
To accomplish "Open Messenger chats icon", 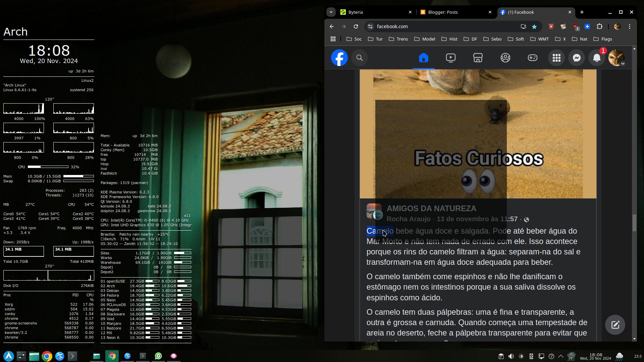I will (577, 58).
